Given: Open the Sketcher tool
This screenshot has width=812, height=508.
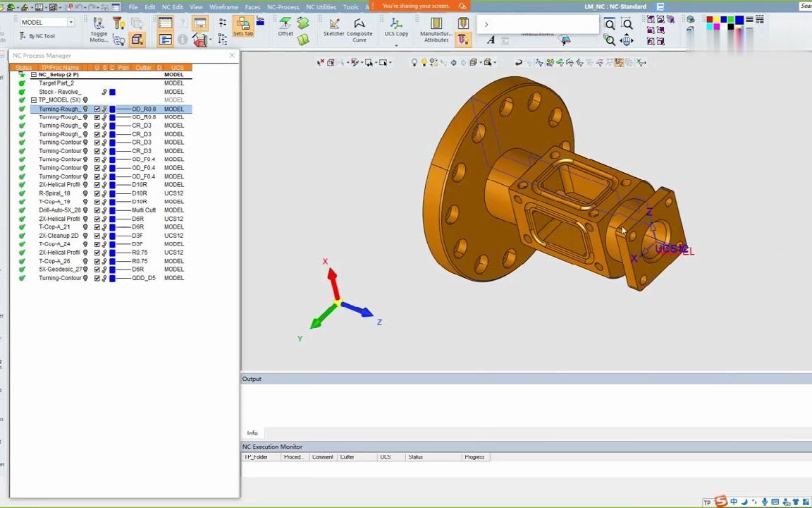Looking at the screenshot, I should click(333, 26).
